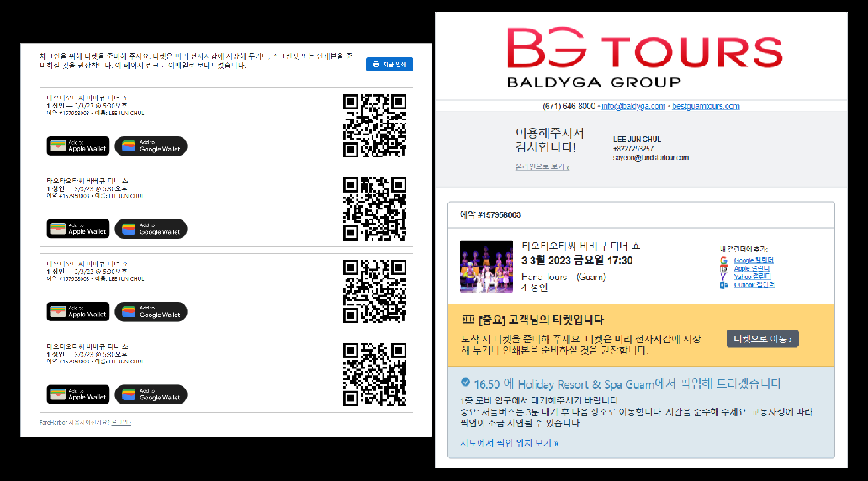The height and width of the screenshot is (481, 868).
Task: Add fourth ticket to Google Wallet
Action: [x=151, y=394]
